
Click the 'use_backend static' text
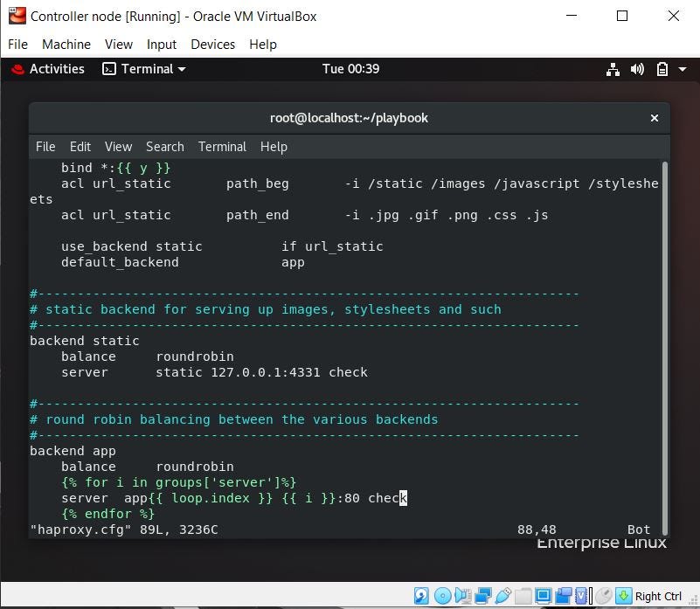point(132,246)
